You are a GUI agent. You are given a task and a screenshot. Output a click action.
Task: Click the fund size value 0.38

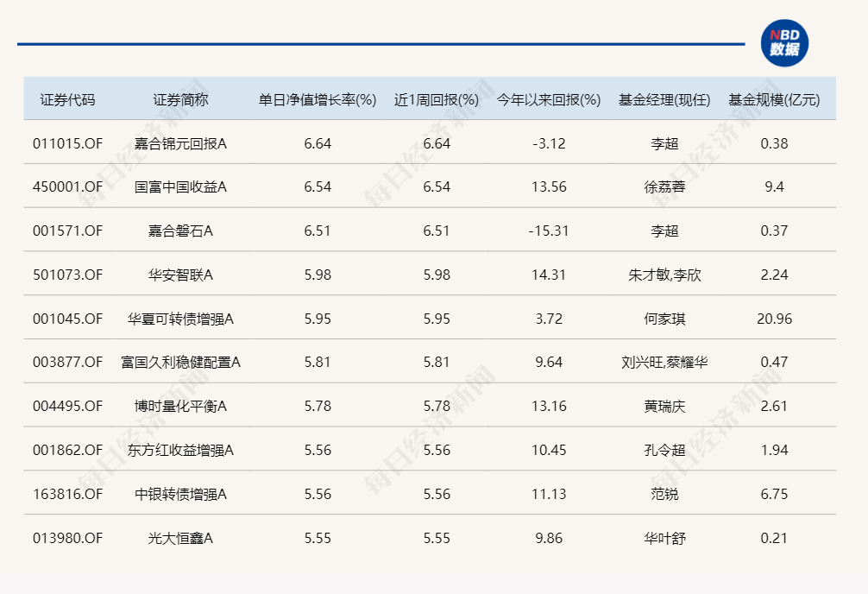[x=774, y=143]
